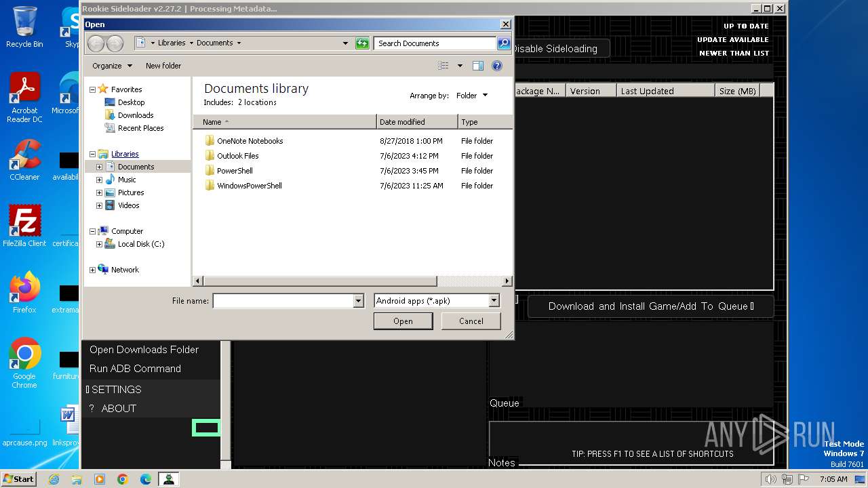Viewport: 868px width, 488px height.
Task: Click the Change your view icon
Action: point(443,66)
